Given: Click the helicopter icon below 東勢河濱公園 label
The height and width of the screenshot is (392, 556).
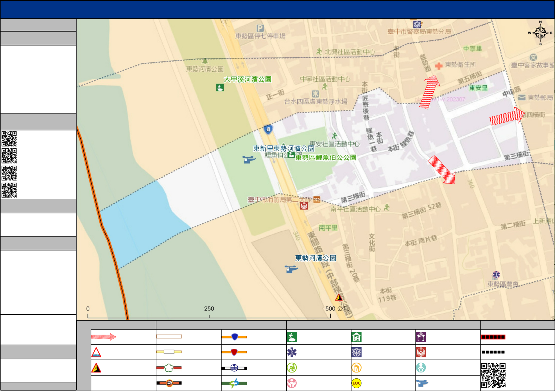Looking at the screenshot, I should 292,270.
